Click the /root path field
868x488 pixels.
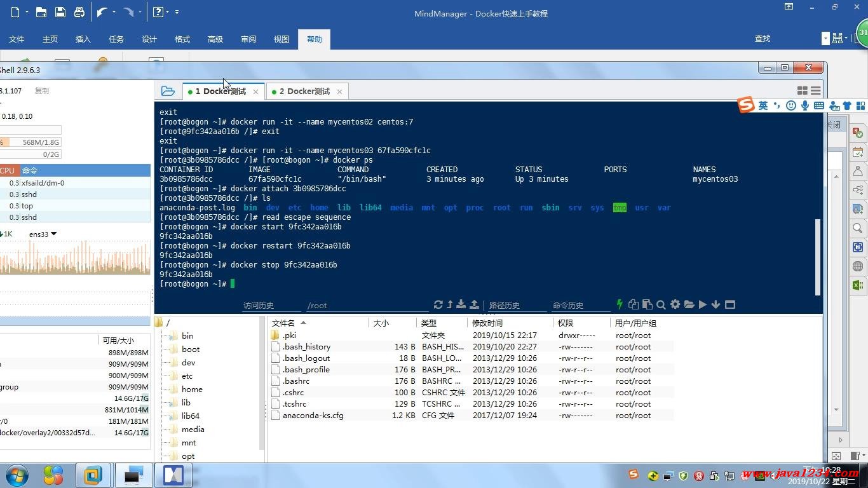pyautogui.click(x=368, y=306)
